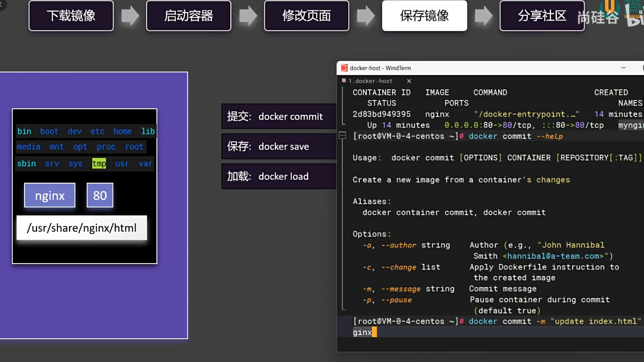This screenshot has height=362, width=644.
Task: Click the home directory name
Action: 123,131
